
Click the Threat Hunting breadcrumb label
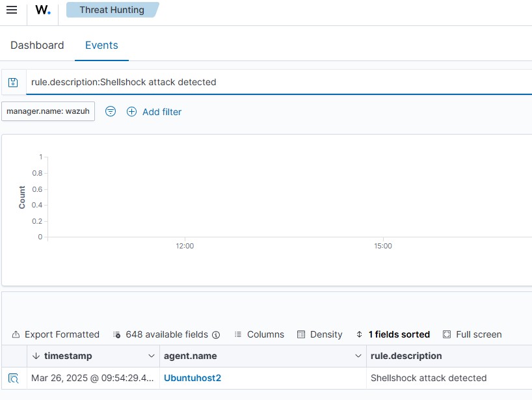[111, 10]
